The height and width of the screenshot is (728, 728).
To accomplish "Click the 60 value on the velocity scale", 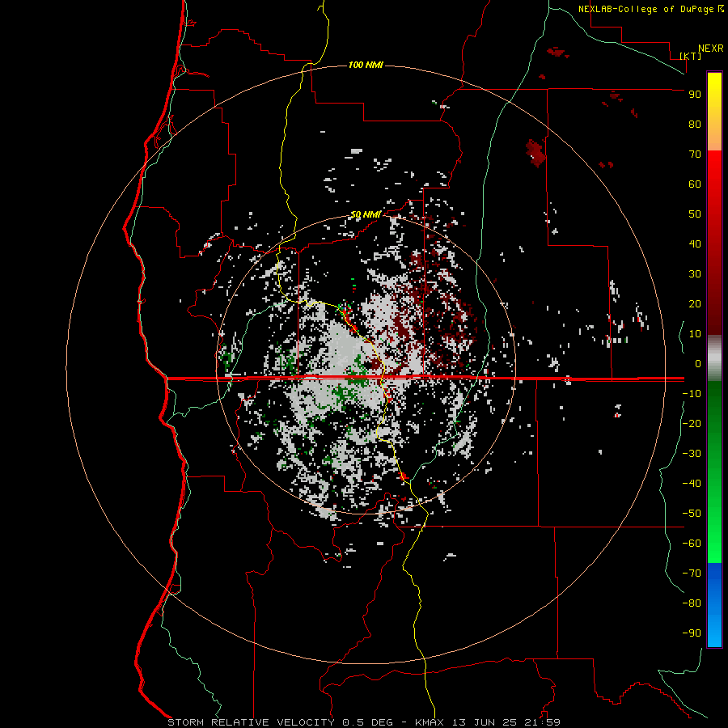I will pyautogui.click(x=695, y=184).
